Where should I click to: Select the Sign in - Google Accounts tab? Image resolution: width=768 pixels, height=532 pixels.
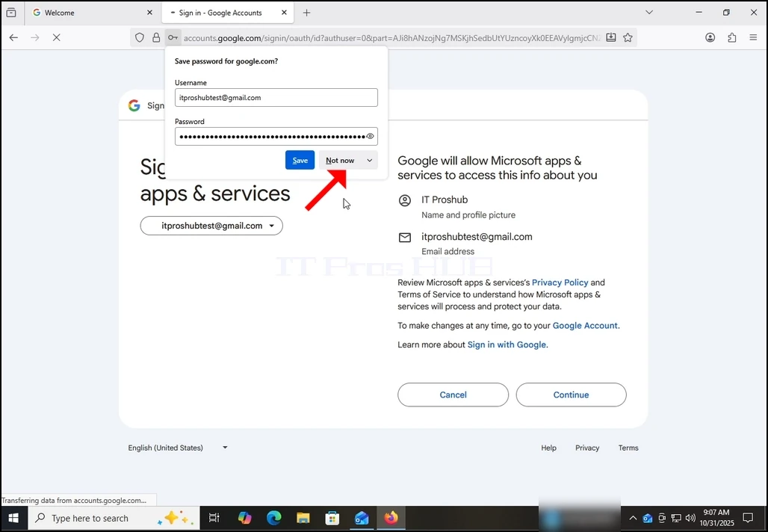[228, 13]
